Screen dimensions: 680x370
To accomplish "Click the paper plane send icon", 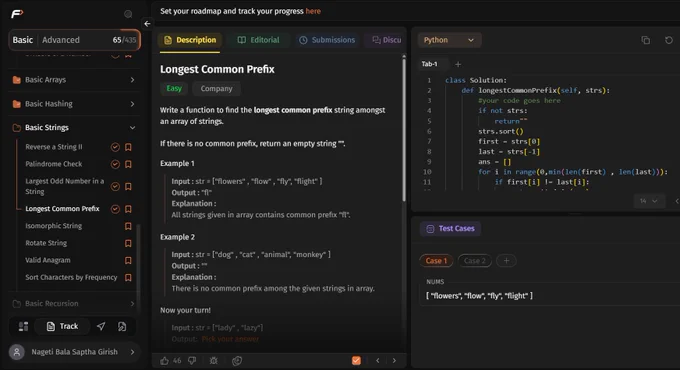I will tap(101, 326).
